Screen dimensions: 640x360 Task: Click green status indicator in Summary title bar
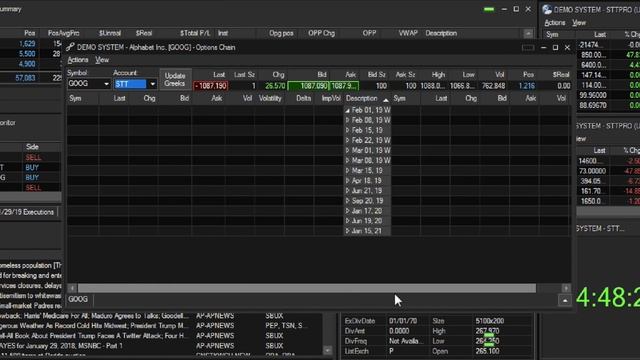489,9
